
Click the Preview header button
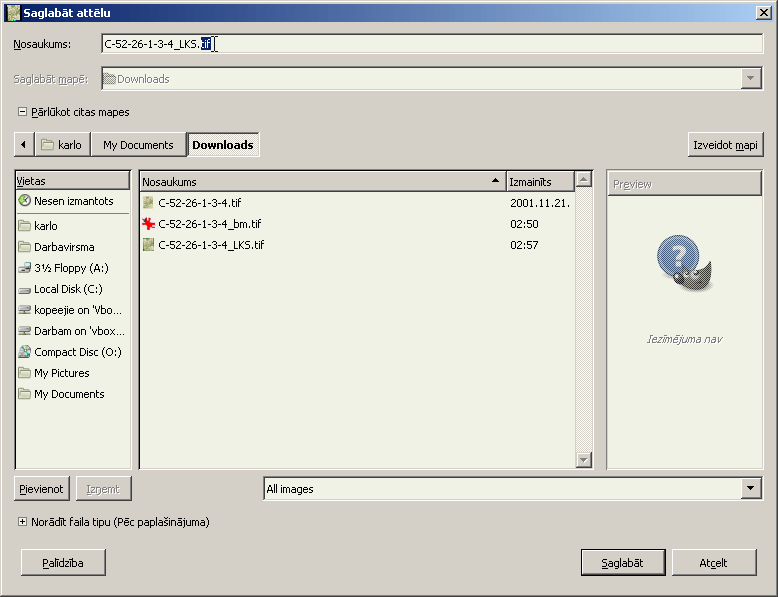[684, 184]
